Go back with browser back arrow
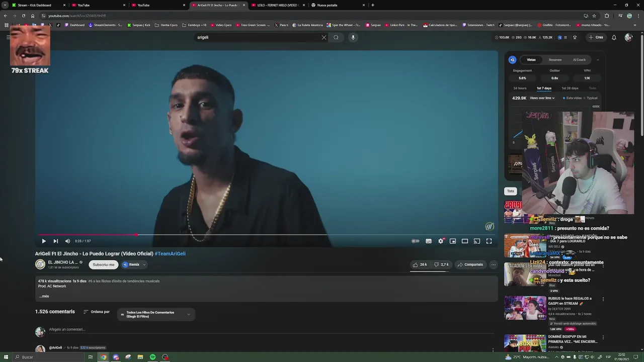 (x=5, y=16)
